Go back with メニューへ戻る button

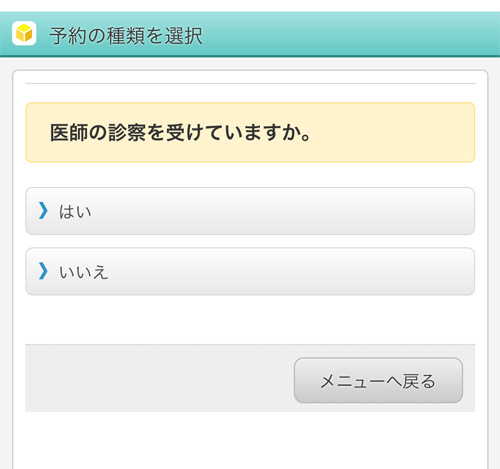(x=378, y=380)
